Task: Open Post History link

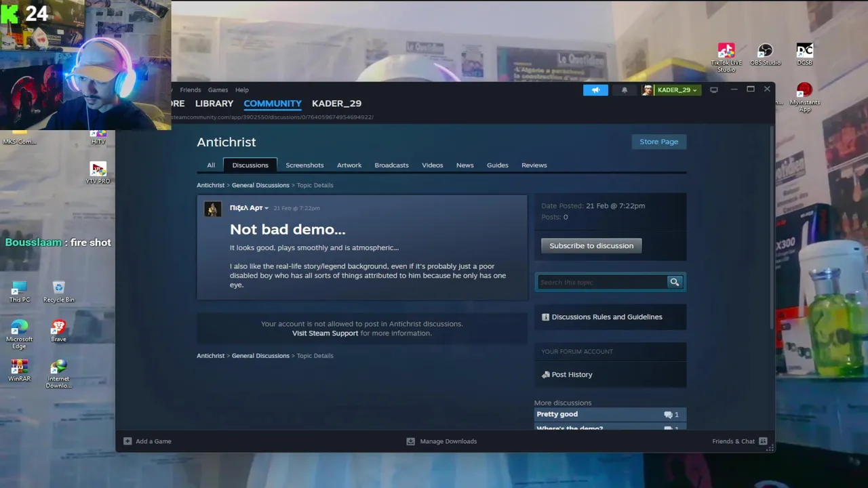Action: point(572,374)
